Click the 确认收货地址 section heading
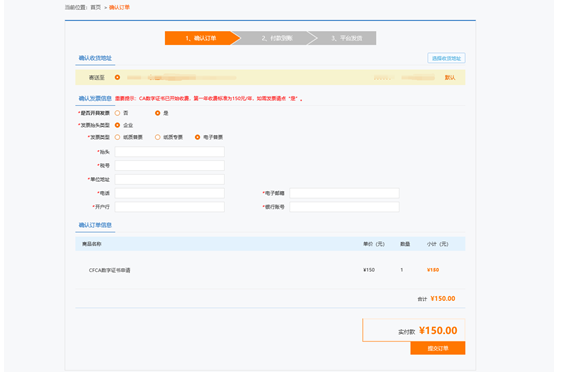578x373 pixels. [x=95, y=58]
